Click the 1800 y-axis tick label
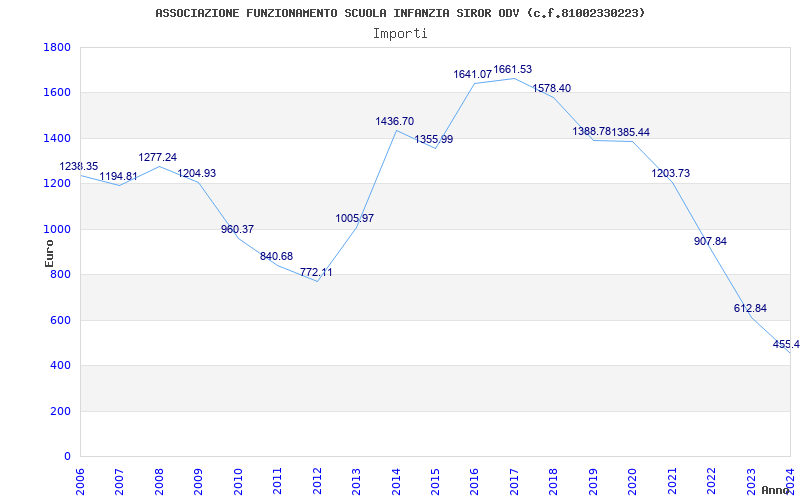 (57, 47)
